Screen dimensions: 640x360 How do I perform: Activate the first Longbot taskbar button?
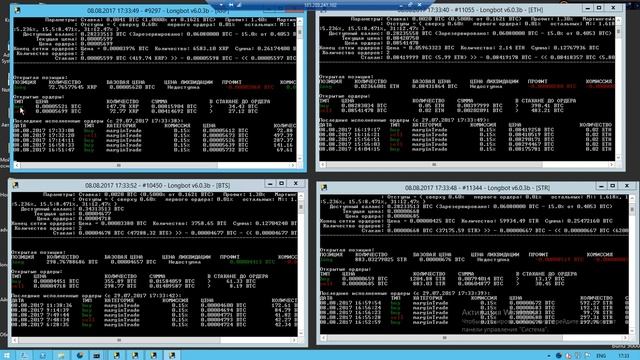click(117, 356)
